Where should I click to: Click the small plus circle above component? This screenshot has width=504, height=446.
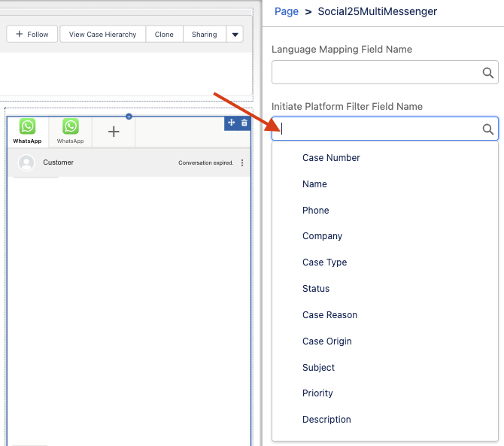click(x=129, y=116)
